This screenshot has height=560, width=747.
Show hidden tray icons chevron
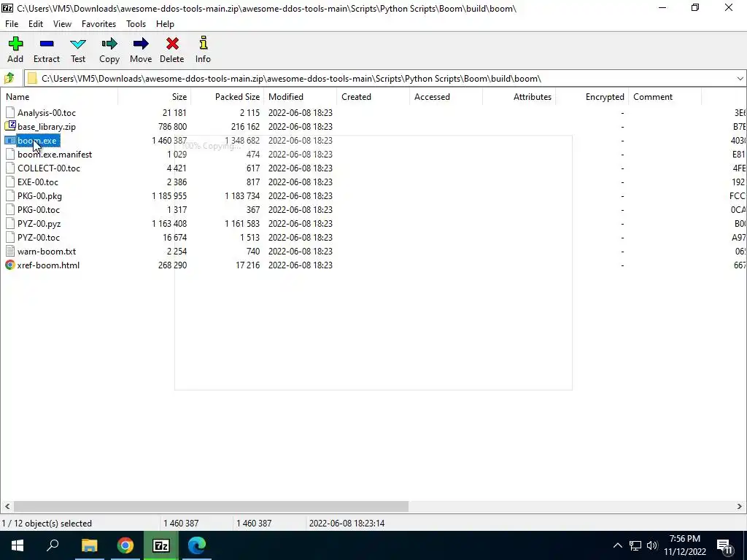pyautogui.click(x=617, y=545)
